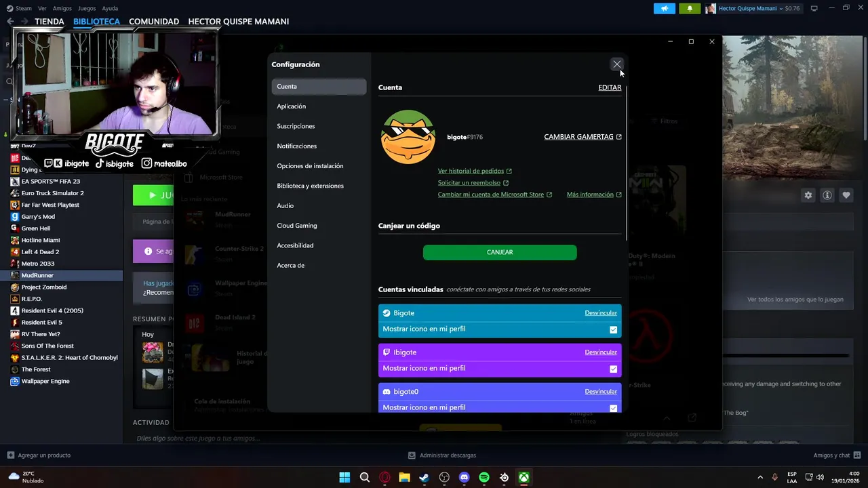Toggle Mostrar icono checkbox for bigote0 account
Image resolution: width=868 pixels, height=488 pixels.
pos(613,408)
